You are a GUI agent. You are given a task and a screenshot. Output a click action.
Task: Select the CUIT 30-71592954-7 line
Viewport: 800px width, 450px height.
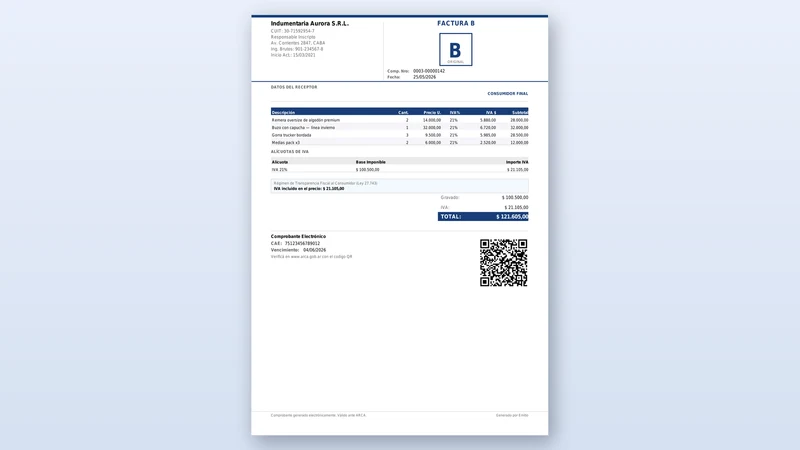point(292,31)
